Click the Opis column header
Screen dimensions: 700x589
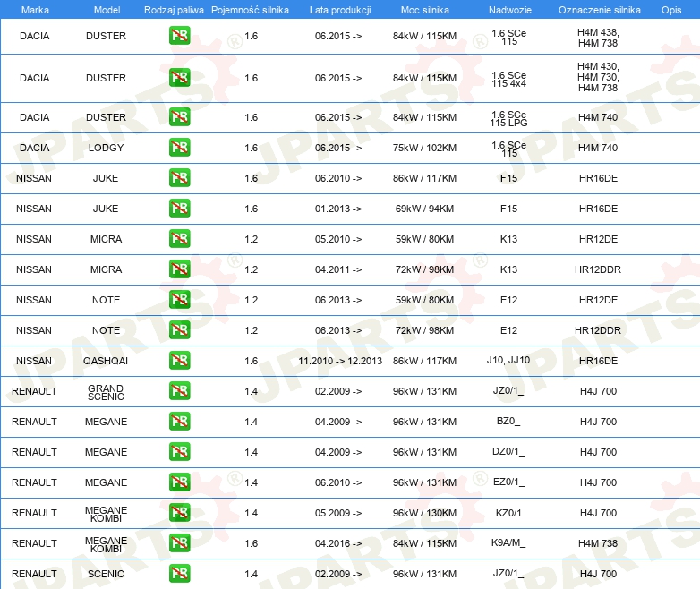click(x=671, y=10)
